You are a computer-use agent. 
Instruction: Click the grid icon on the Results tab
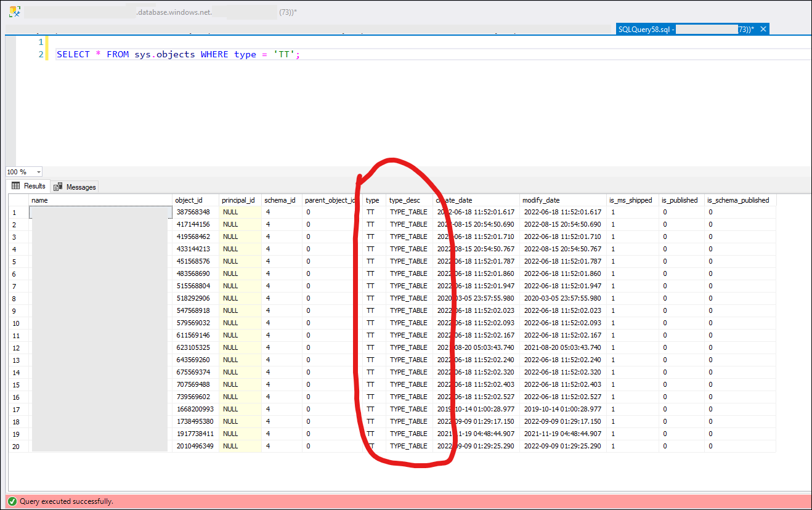click(15, 186)
